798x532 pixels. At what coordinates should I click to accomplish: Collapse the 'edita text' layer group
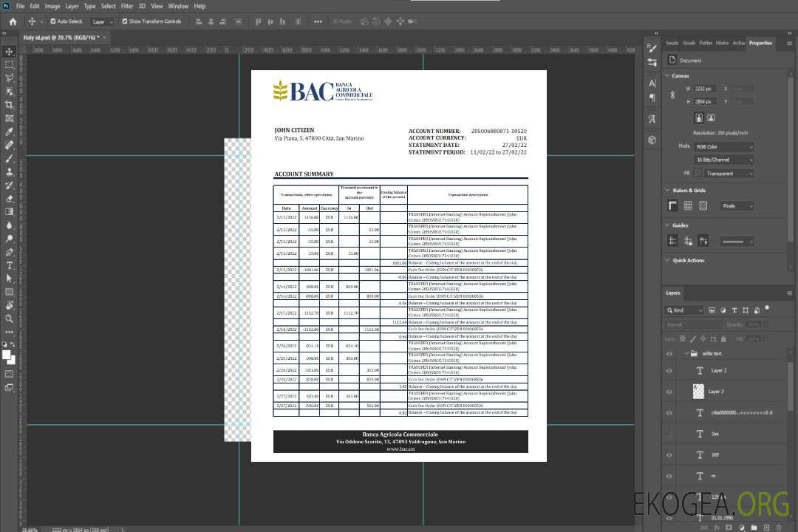pos(686,353)
